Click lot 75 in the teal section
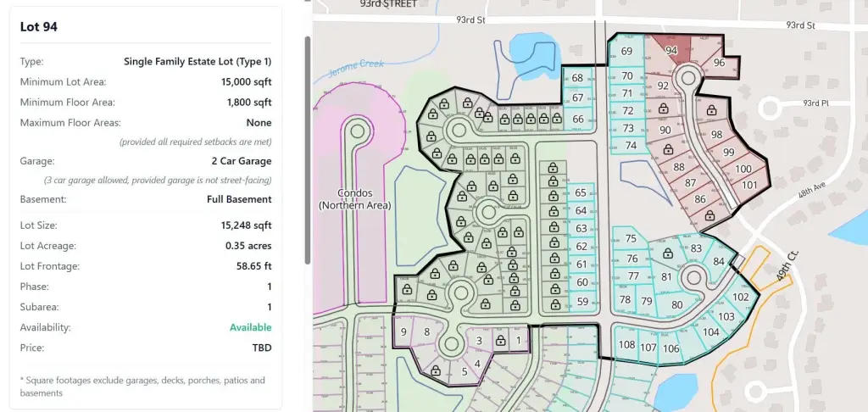This screenshot has width=868, height=412. [631, 239]
